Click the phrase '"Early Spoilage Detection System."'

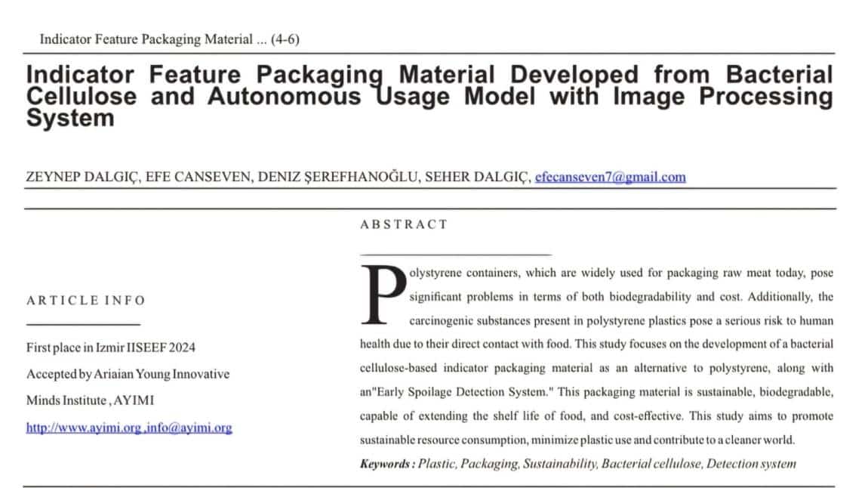coord(462,392)
